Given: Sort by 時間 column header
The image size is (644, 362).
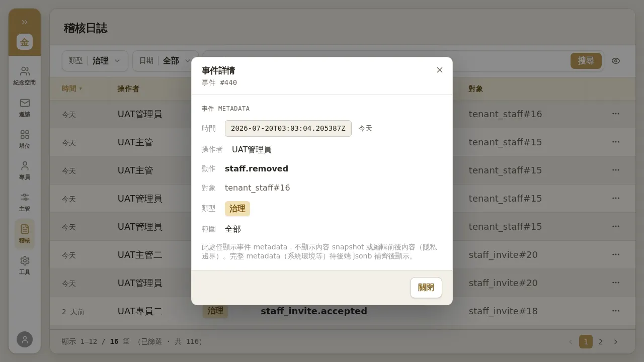Looking at the screenshot, I should 72,88.
